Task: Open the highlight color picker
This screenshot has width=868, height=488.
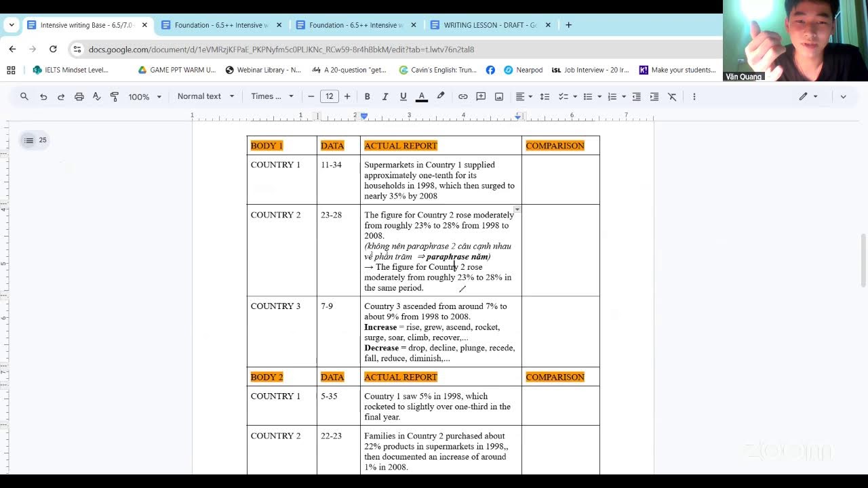Action: [x=440, y=97]
